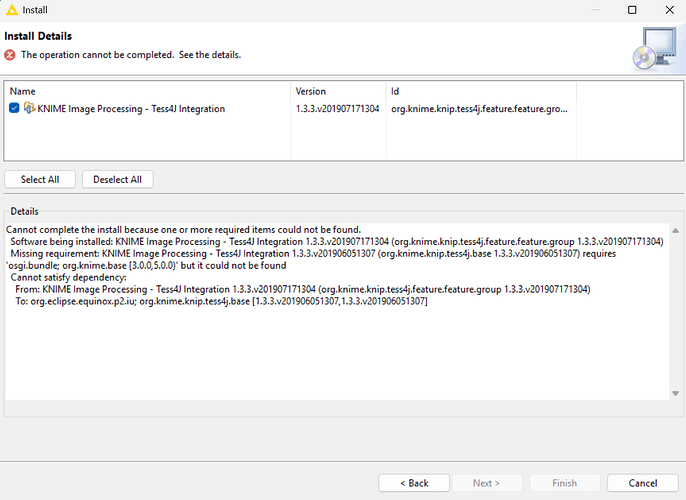Click 'The operation cannot be completed' message
Viewport: 686px width, 500px height.
point(131,55)
